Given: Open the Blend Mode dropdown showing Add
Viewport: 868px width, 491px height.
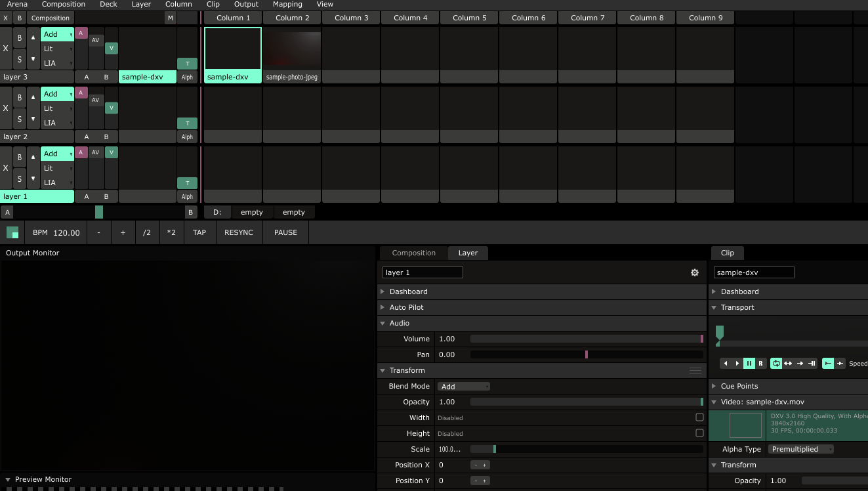Looking at the screenshot, I should coord(465,387).
